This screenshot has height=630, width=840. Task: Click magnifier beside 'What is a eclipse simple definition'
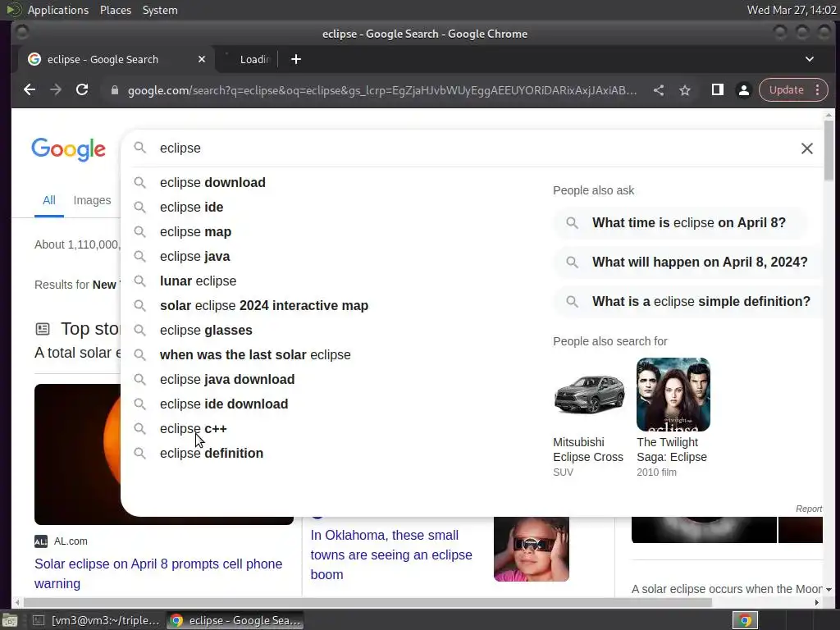tap(572, 302)
